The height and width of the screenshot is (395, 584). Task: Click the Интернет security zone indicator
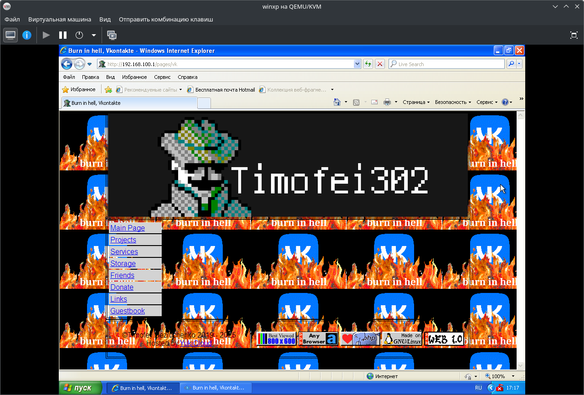[383, 376]
